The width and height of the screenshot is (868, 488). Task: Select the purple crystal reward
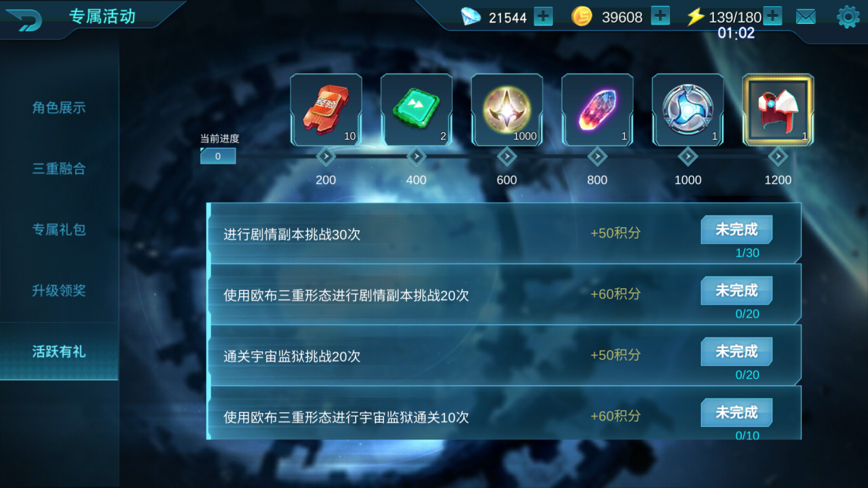(x=597, y=110)
